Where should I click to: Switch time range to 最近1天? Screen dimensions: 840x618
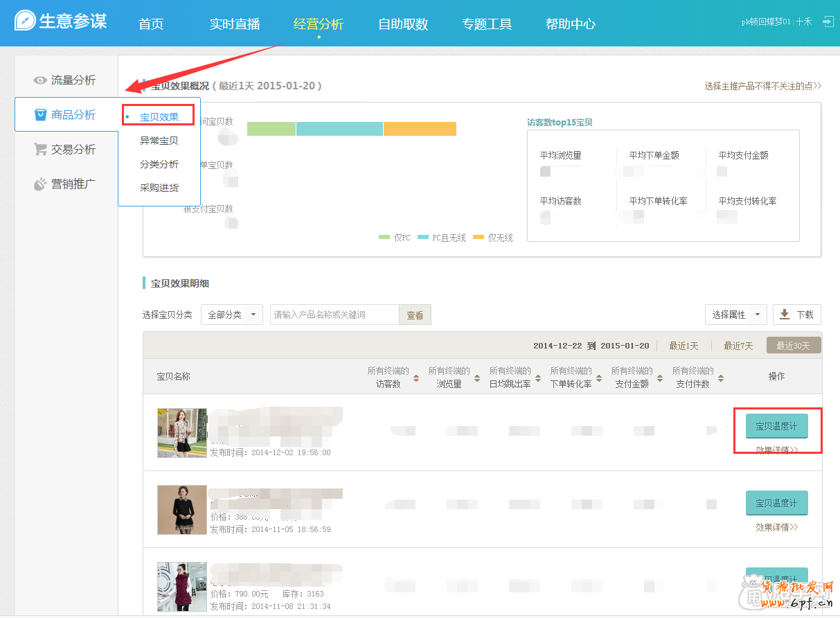coord(683,345)
